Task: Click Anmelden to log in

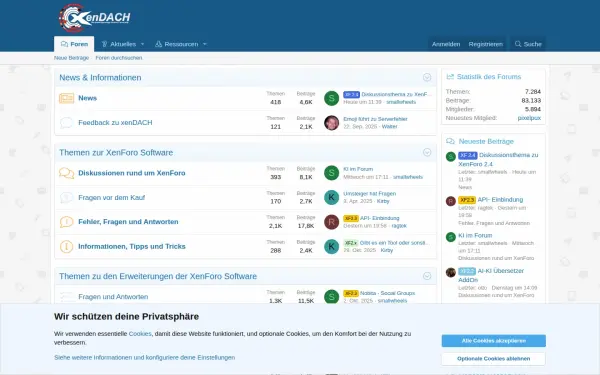Action: (446, 44)
